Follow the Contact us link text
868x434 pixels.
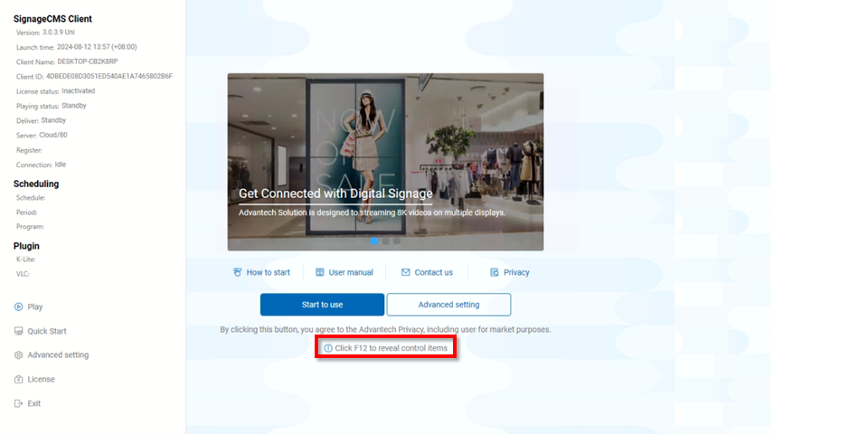(x=434, y=272)
